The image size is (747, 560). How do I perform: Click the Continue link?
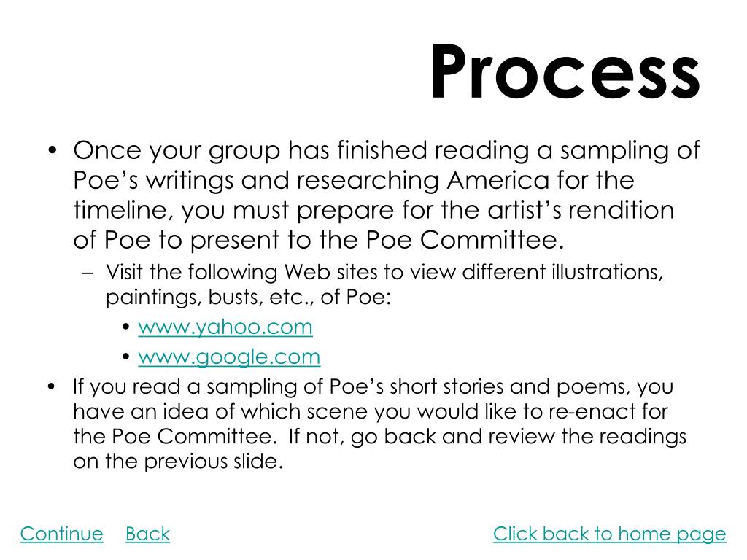coord(61,534)
